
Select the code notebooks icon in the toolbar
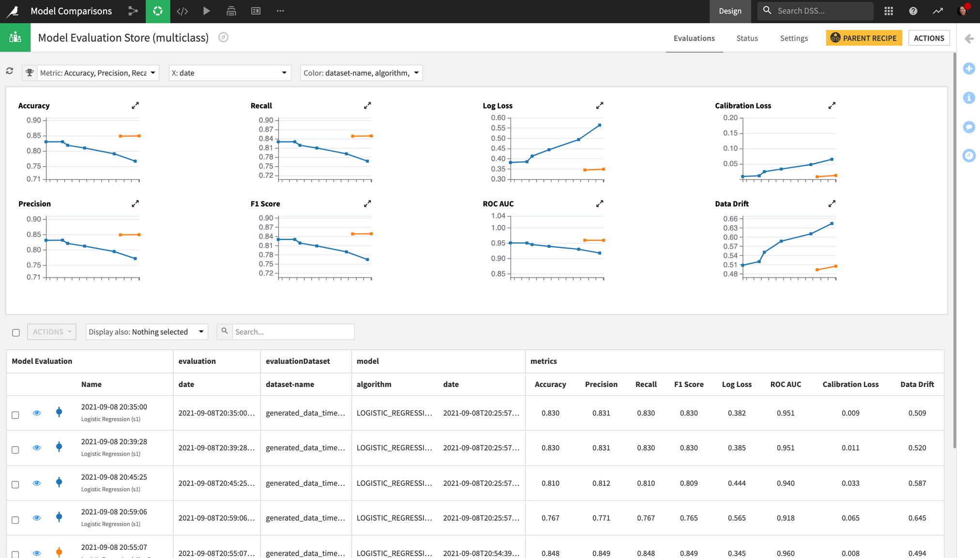click(182, 11)
